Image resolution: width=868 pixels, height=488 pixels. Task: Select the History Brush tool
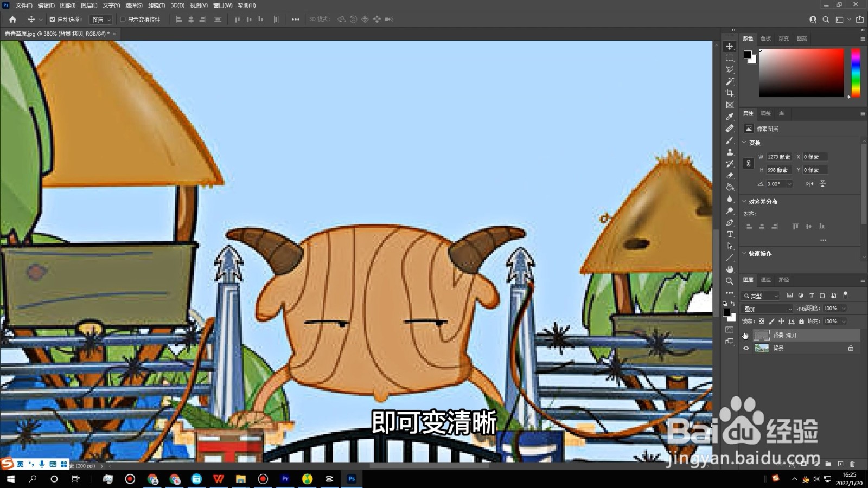[x=730, y=164]
